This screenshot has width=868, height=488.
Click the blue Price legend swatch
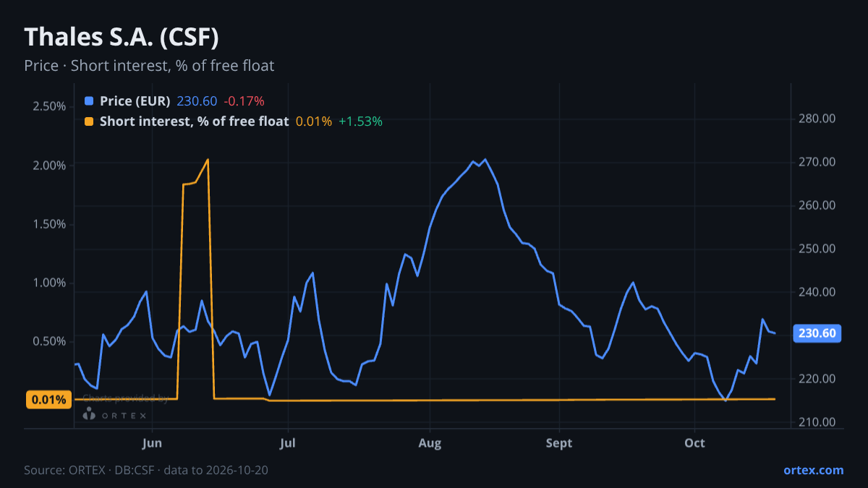(x=89, y=101)
